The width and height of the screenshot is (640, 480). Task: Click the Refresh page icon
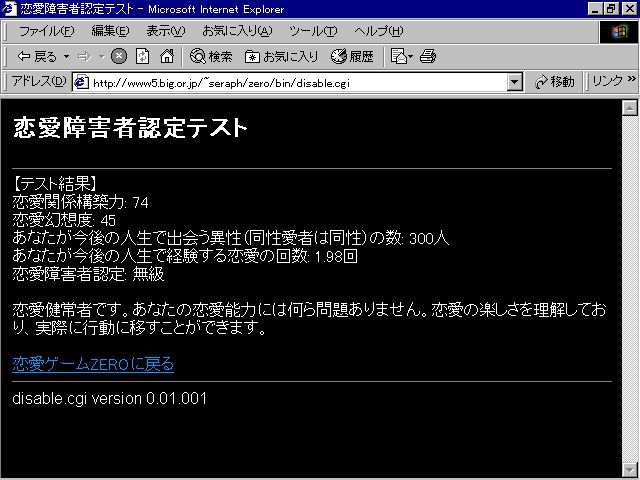click(142, 56)
